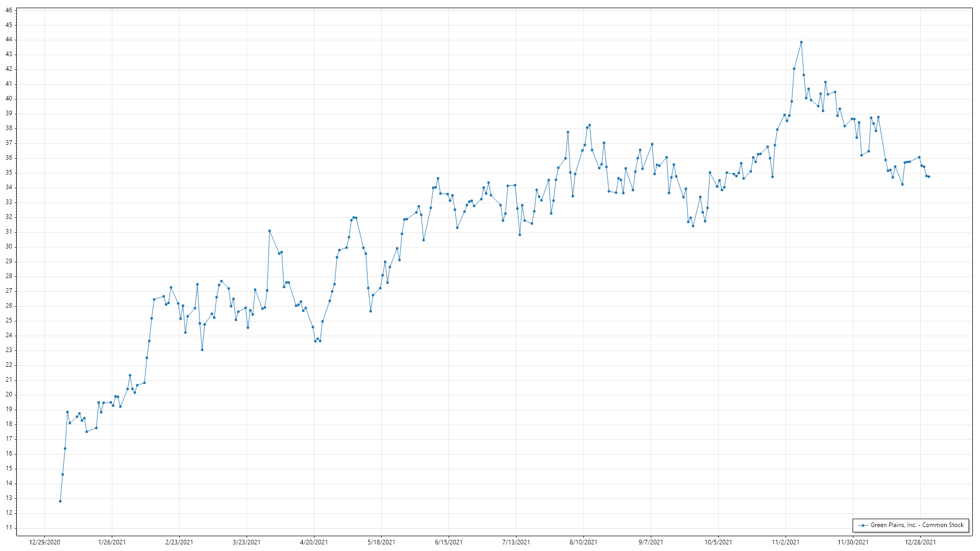
Task: Click the 46 value on the y-axis
Action: click(x=9, y=10)
